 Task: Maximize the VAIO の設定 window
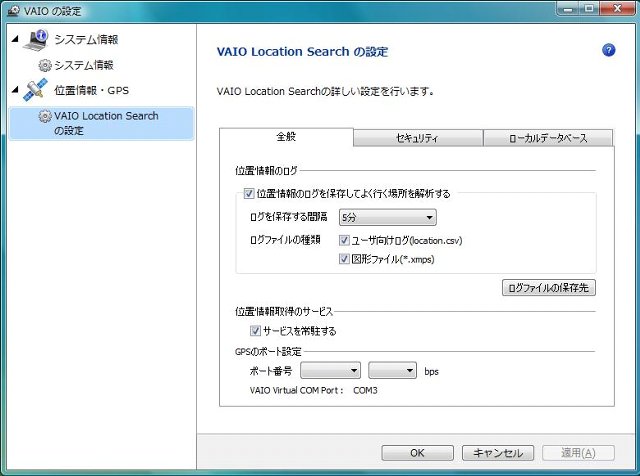coord(590,8)
